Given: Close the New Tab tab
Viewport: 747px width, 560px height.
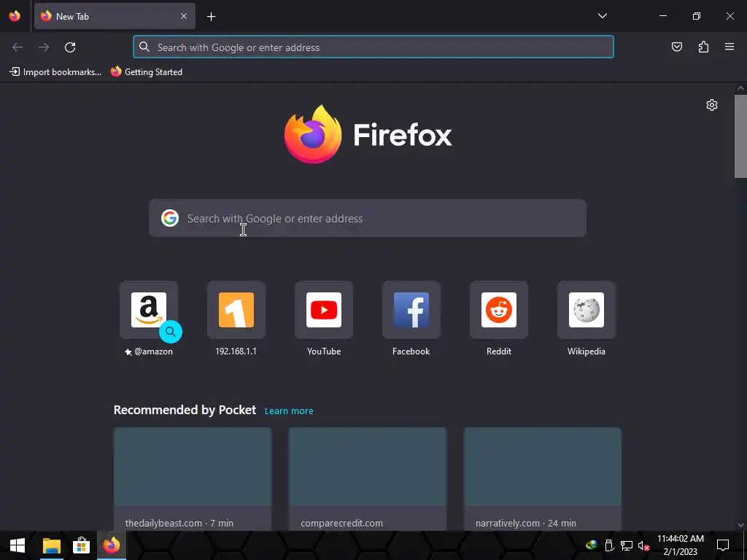Looking at the screenshot, I should (x=183, y=16).
